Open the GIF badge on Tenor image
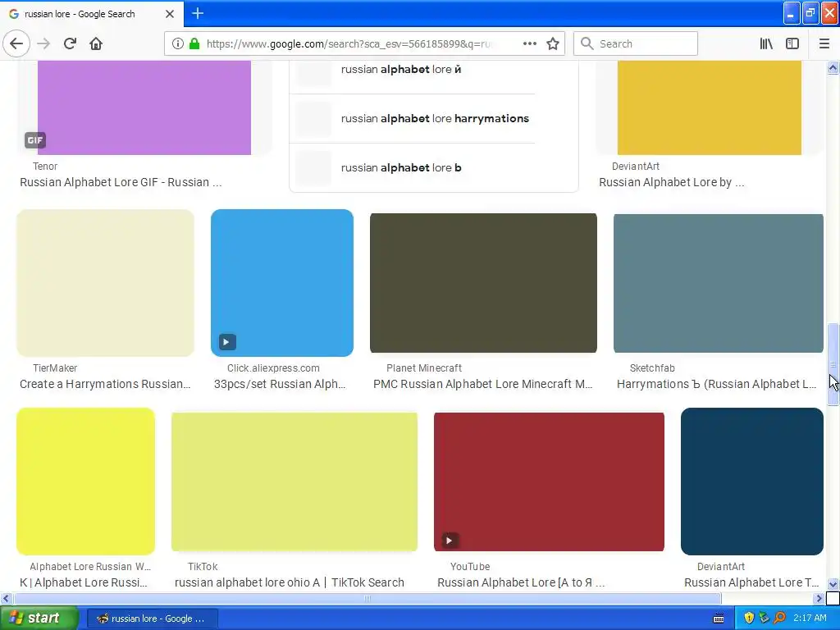 pyautogui.click(x=34, y=140)
